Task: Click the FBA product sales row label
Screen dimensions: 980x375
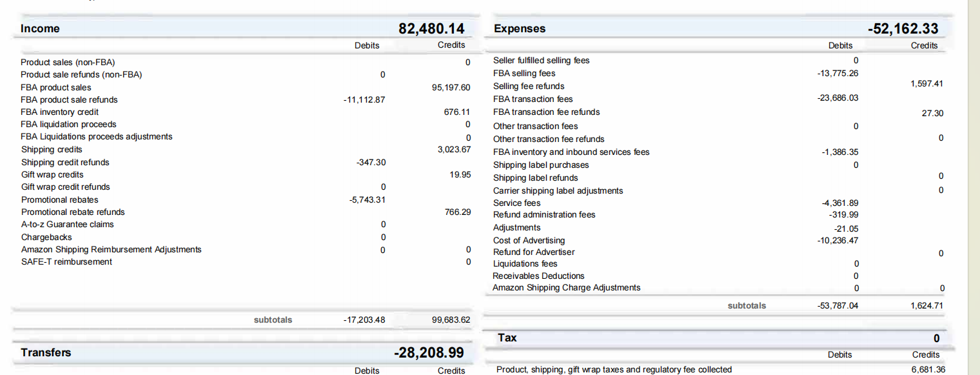Action: click(x=56, y=87)
